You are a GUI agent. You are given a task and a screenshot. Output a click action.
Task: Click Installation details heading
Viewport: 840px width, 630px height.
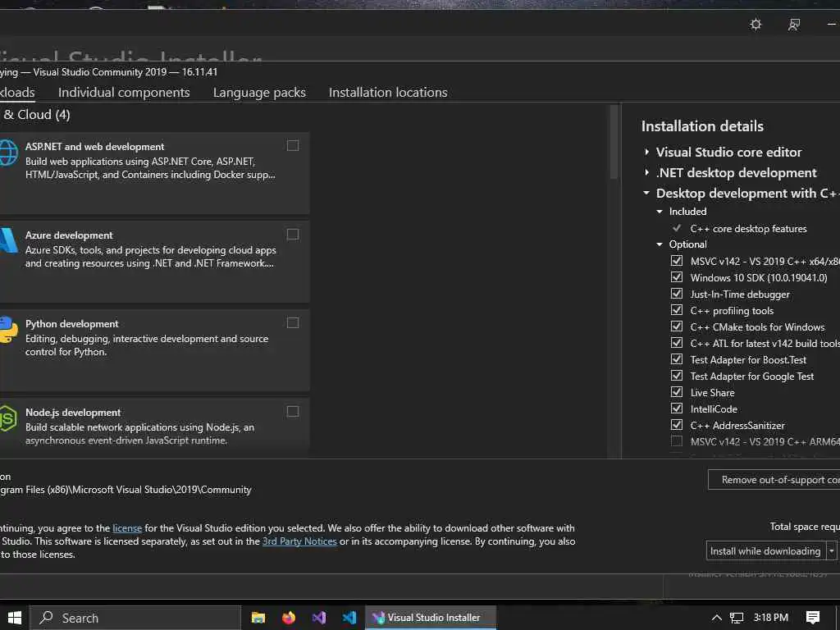point(702,126)
